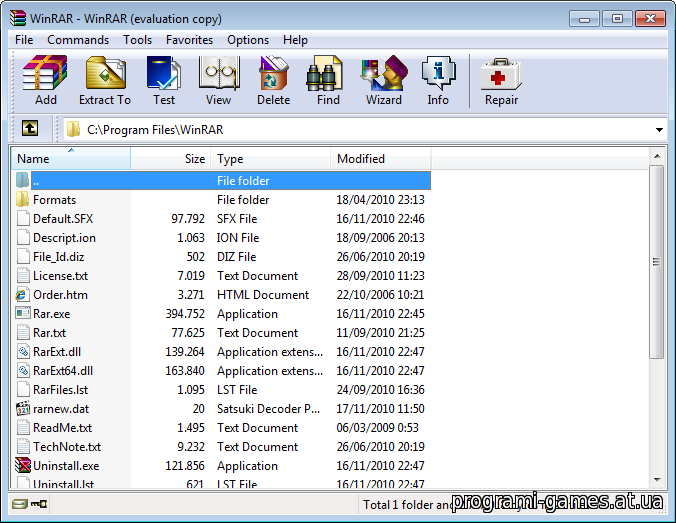Viewport: 676px width, 523px height.
Task: Sort by Name column header
Action: click(x=71, y=158)
